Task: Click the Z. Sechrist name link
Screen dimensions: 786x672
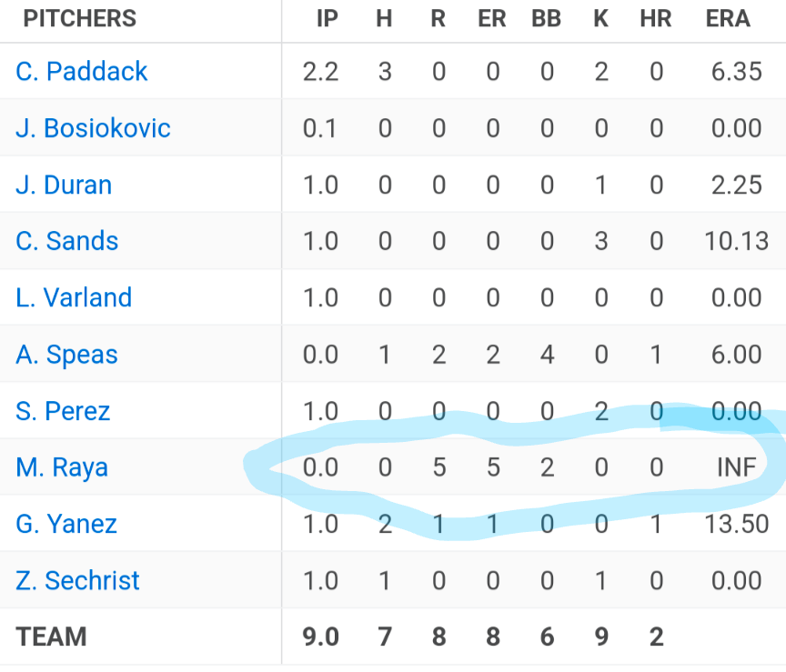Action: 77,580
